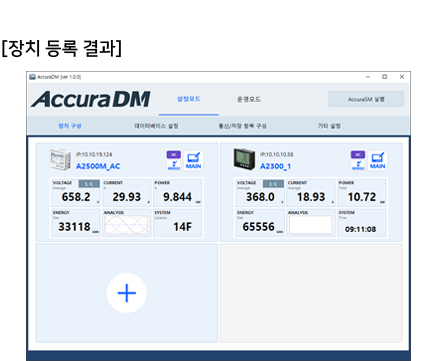The image size is (433, 361).
Task: Click the IP:10.10.19.124 address text
Action: point(94,154)
